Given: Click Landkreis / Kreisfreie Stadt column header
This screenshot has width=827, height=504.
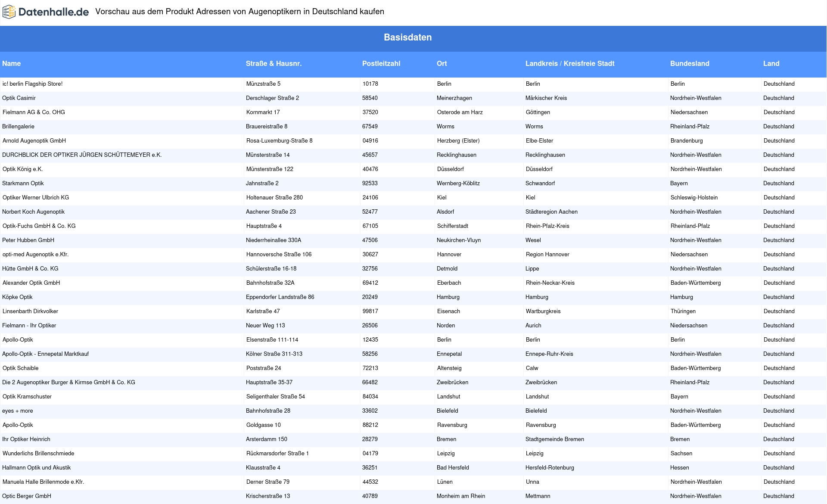Looking at the screenshot, I should tap(570, 64).
